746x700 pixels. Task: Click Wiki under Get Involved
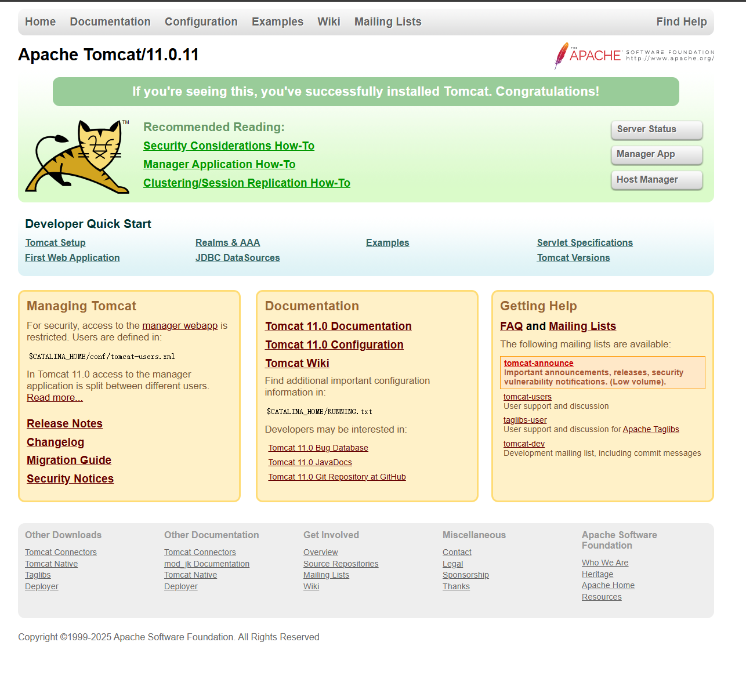(x=311, y=586)
